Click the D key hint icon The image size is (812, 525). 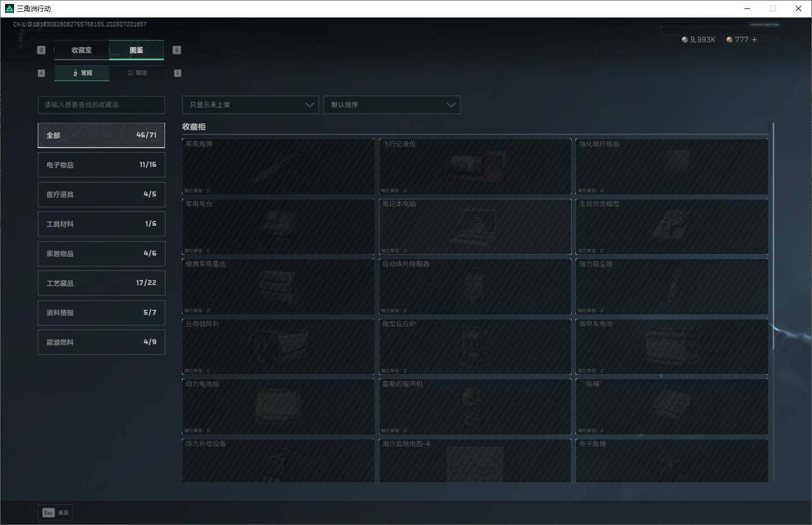point(177,73)
